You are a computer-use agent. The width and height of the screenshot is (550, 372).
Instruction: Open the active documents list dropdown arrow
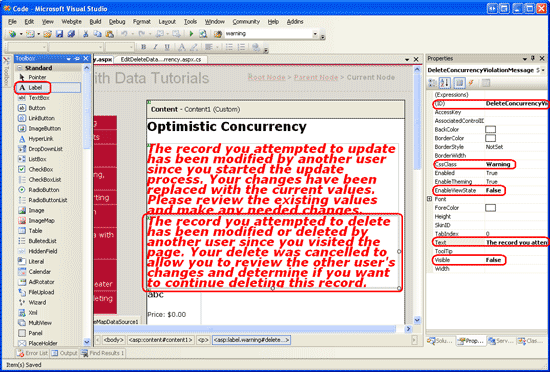407,60
